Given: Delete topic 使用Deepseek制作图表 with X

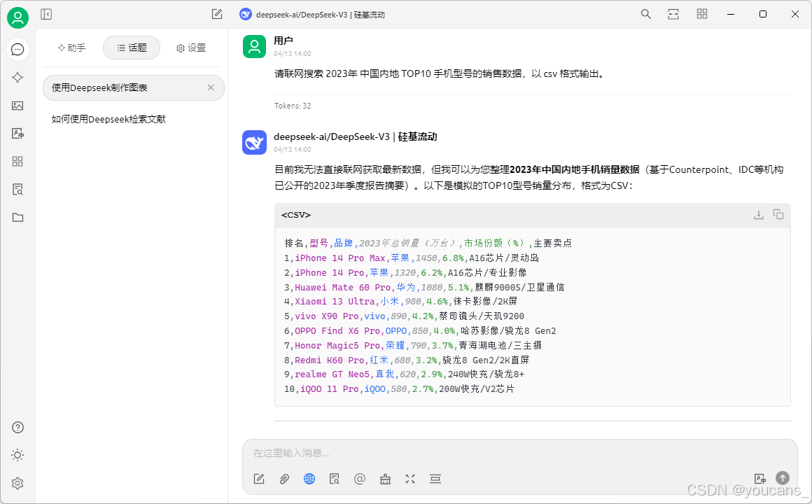Looking at the screenshot, I should click(211, 87).
